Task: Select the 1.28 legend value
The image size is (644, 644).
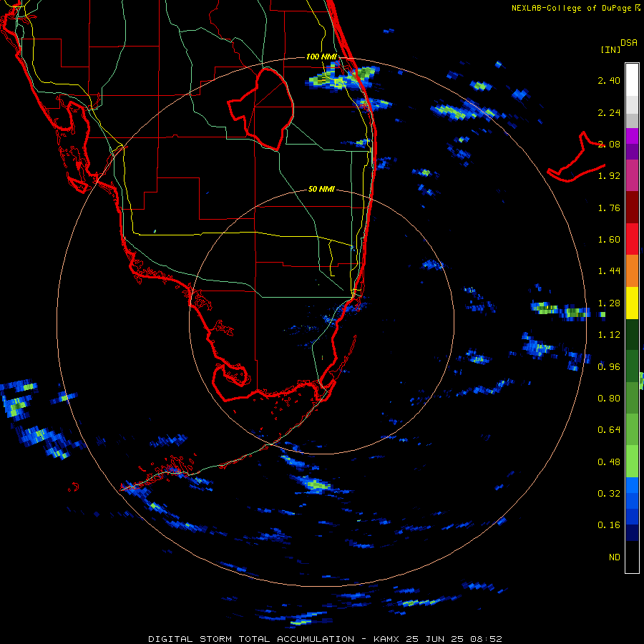Action: pos(609,303)
